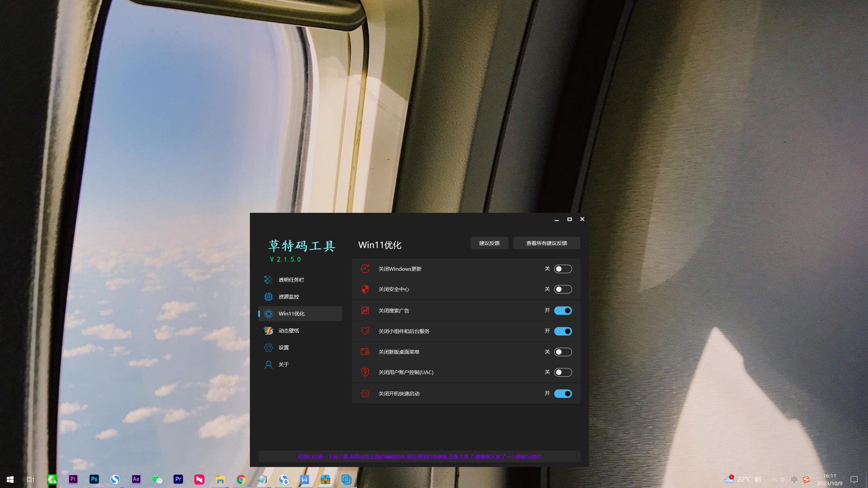The width and height of the screenshot is (868, 488).
Task: Switch the 中 input method indicator
Action: coord(794,480)
